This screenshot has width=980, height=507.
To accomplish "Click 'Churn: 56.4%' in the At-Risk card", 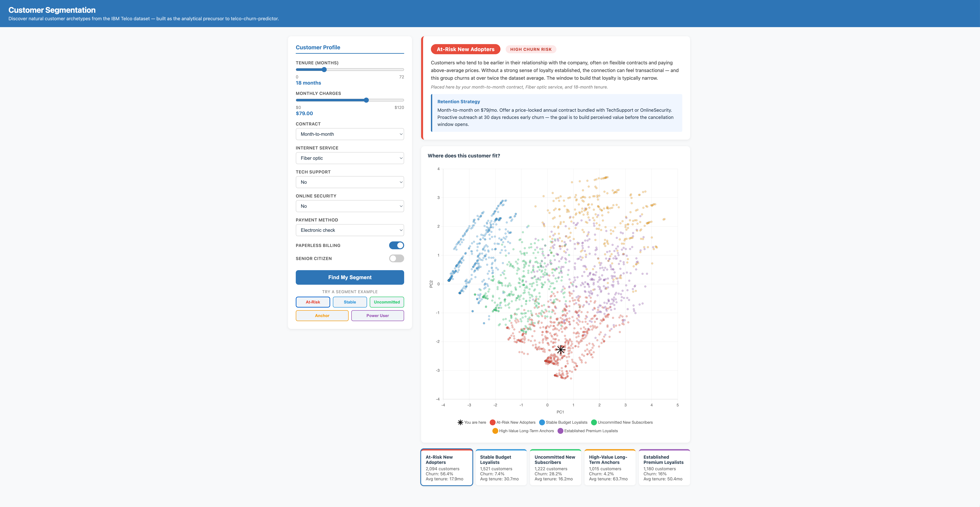I will [439, 474].
